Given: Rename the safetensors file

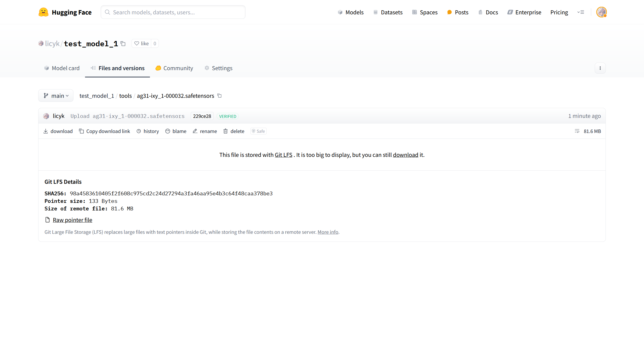Looking at the screenshot, I should click(205, 131).
